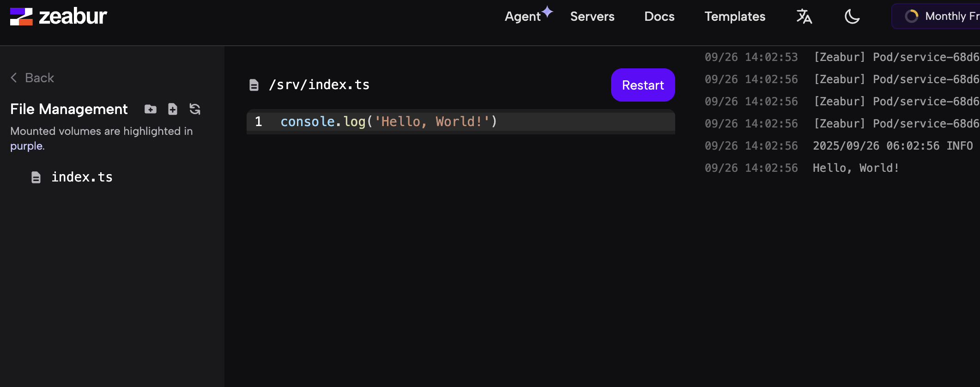Click the file icon beside /srv/index.ts
Viewport: 980px width, 387px height.
click(254, 85)
